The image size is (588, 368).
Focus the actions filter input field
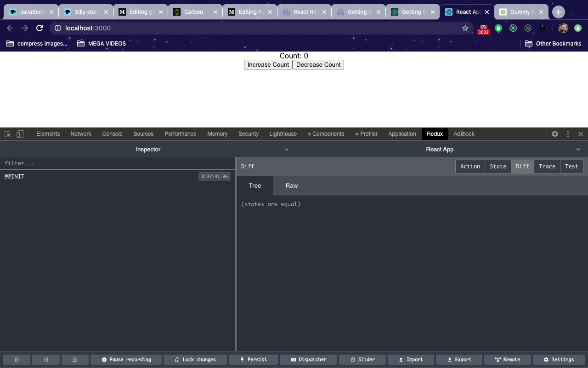(x=118, y=163)
